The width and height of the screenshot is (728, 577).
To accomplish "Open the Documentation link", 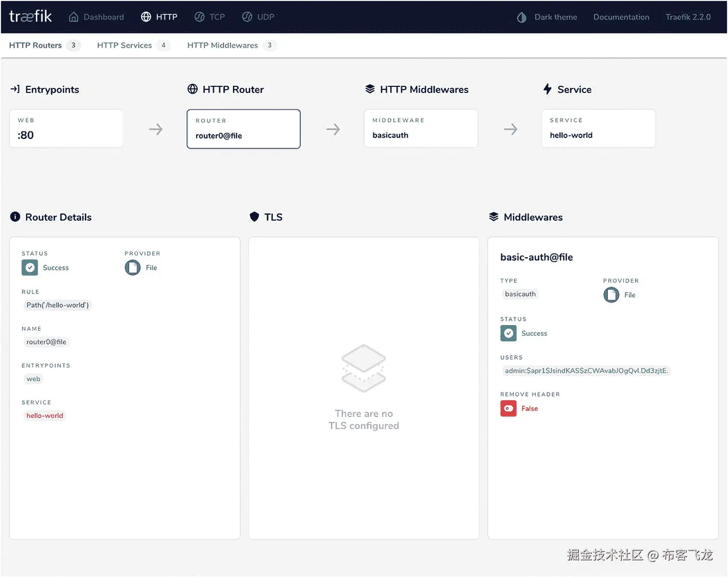I will 621,17.
